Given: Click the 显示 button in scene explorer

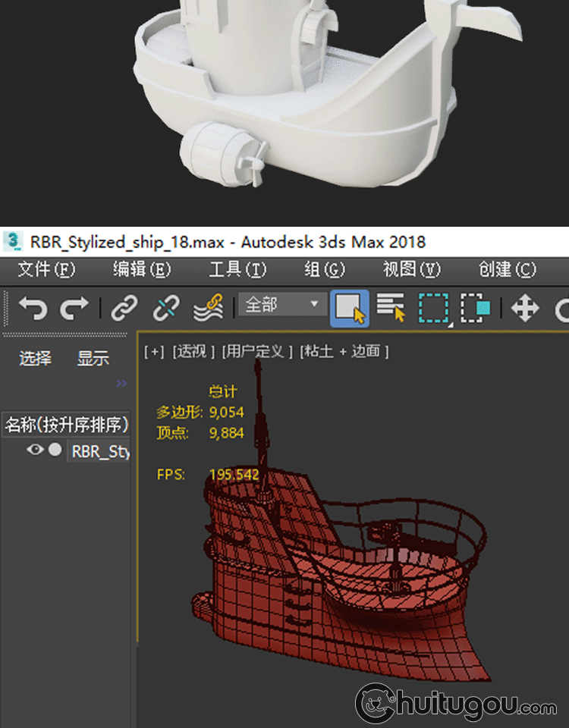Looking at the screenshot, I should (x=93, y=359).
